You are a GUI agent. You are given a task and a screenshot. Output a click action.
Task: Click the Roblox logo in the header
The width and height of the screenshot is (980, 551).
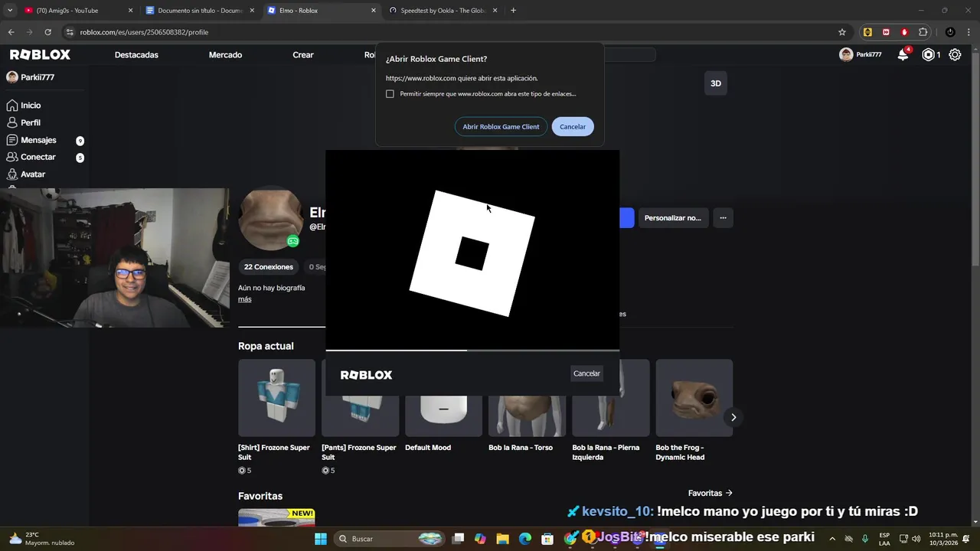(x=40, y=54)
